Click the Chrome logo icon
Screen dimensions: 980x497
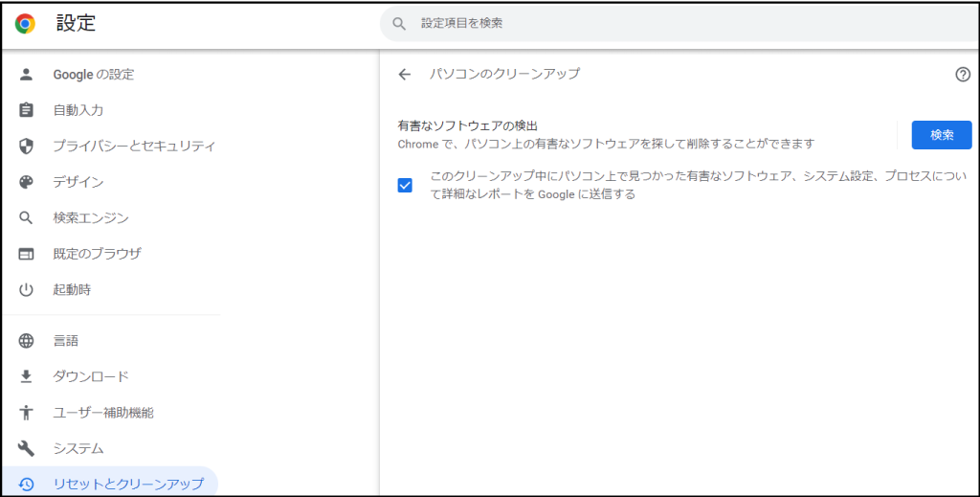click(25, 24)
